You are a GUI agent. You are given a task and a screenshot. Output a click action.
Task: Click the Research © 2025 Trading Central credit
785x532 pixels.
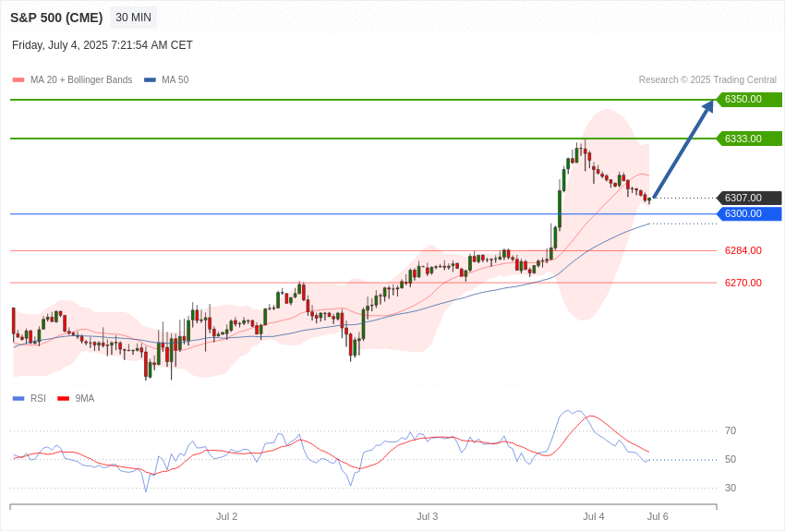[x=707, y=80]
